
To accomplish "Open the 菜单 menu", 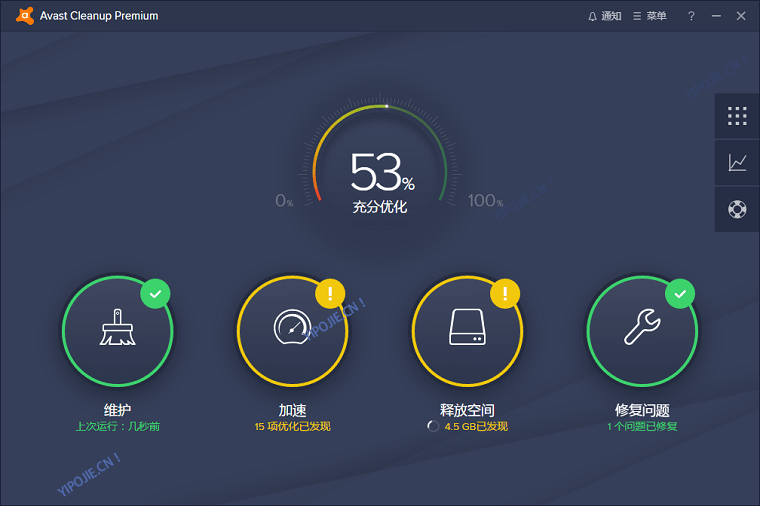I will pyautogui.click(x=650, y=16).
